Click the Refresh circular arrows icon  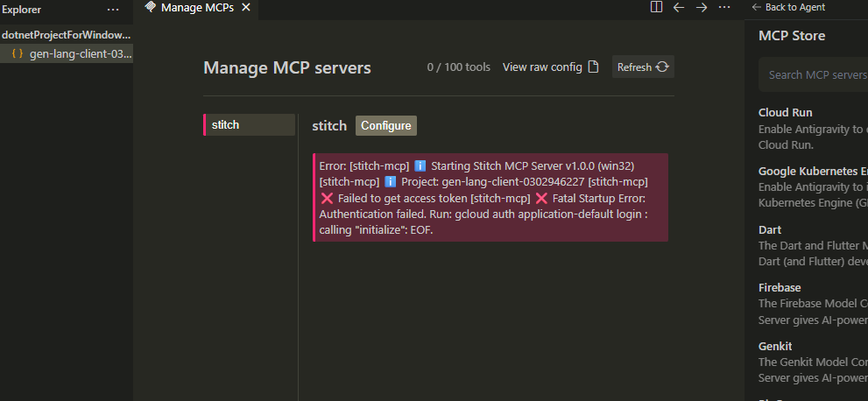(x=662, y=67)
